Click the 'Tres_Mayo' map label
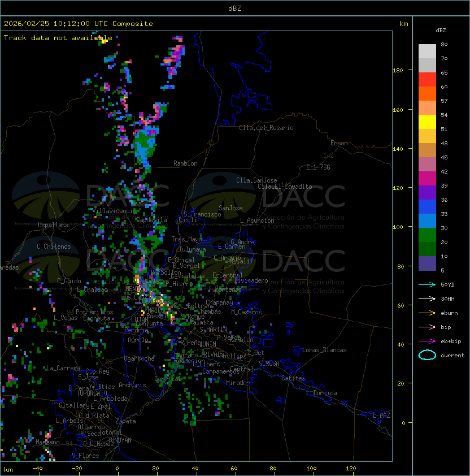 [x=186, y=239]
